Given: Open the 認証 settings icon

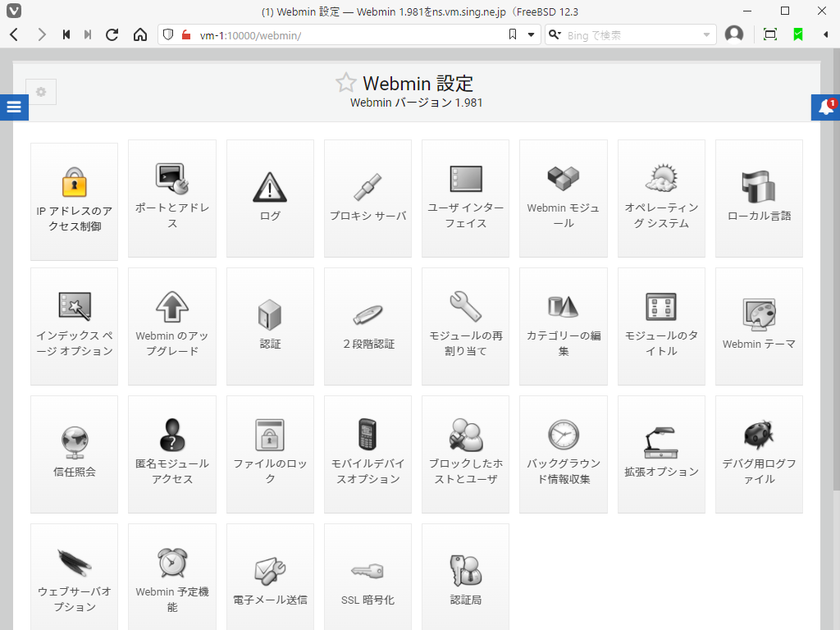Looking at the screenshot, I should (270, 326).
